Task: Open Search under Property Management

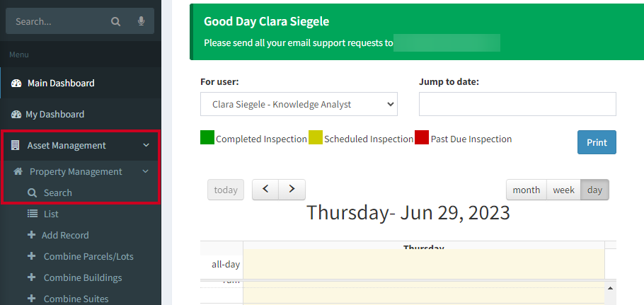Action: [x=57, y=192]
